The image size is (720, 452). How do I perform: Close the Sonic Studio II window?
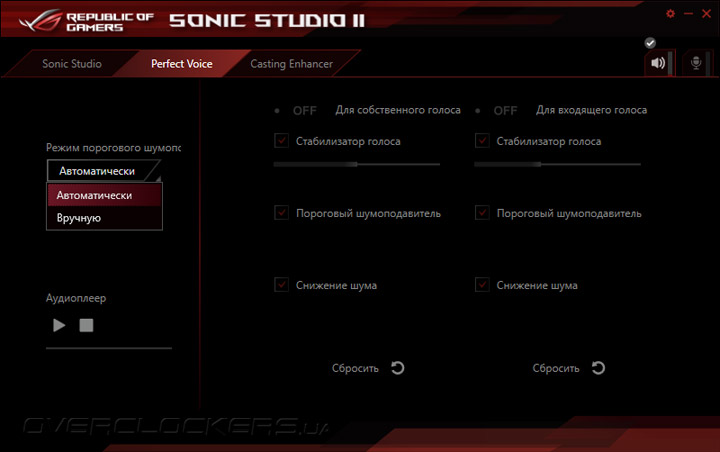coord(707,14)
